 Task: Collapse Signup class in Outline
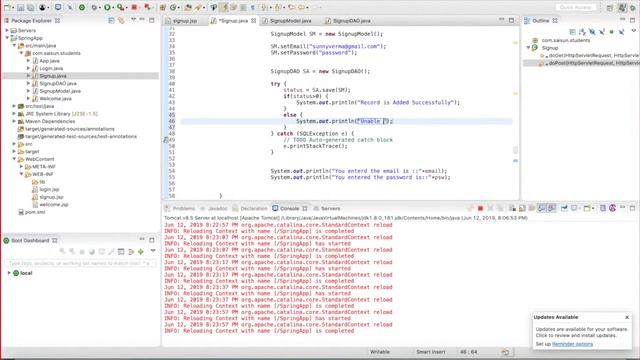pos(528,48)
